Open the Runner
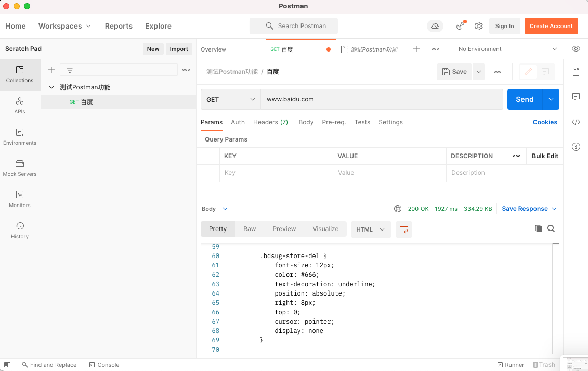Viewport: 588px width, 371px height. point(511,365)
